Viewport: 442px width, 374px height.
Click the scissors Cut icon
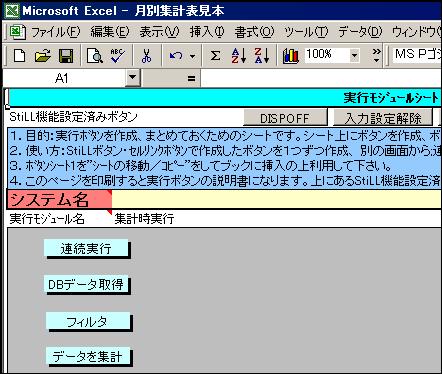[146, 56]
